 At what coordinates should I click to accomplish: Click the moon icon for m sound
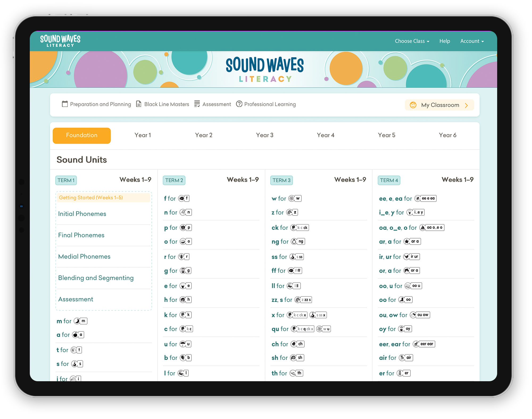click(x=77, y=321)
